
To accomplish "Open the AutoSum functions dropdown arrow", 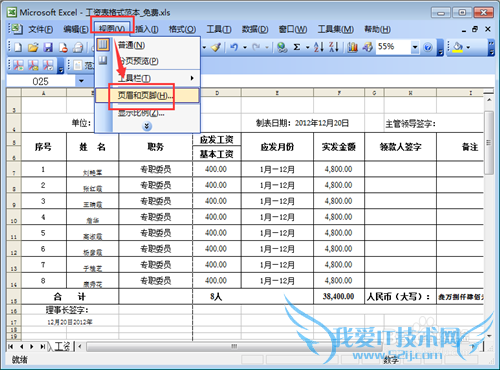I will pyautogui.click(x=307, y=48).
